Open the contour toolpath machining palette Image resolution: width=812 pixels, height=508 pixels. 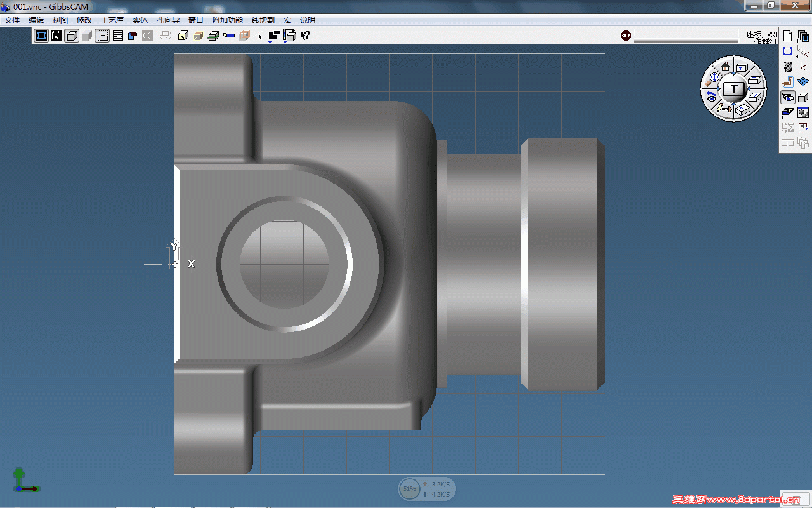(x=787, y=82)
